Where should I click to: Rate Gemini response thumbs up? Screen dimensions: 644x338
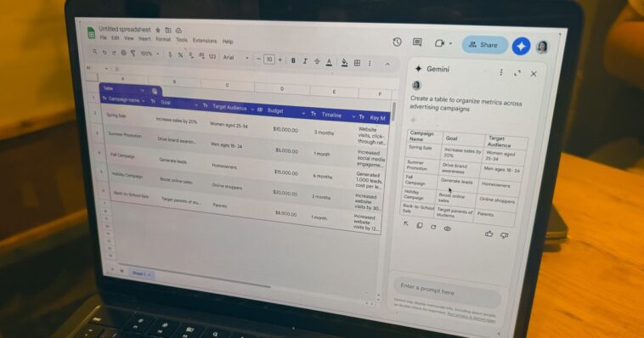point(489,234)
